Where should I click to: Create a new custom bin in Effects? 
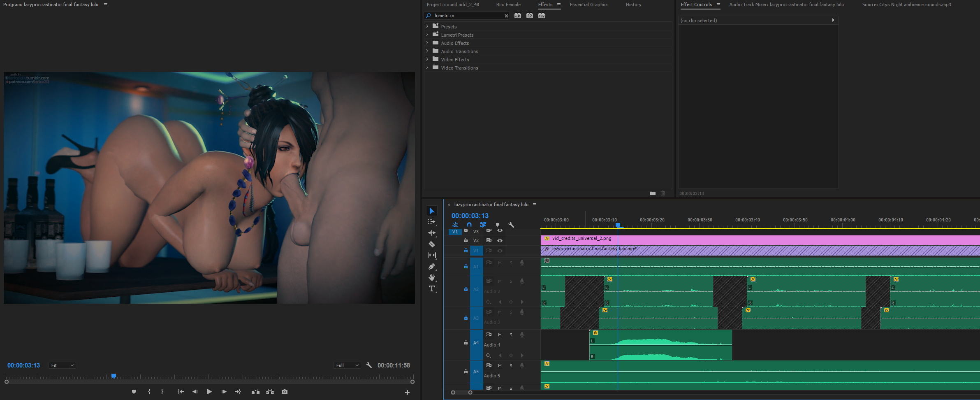pyautogui.click(x=653, y=193)
